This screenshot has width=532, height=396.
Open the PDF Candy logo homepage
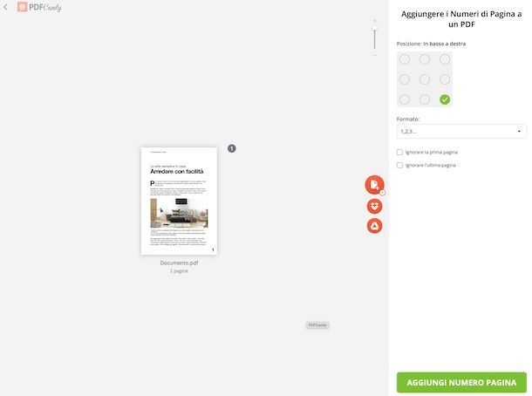click(40, 7)
